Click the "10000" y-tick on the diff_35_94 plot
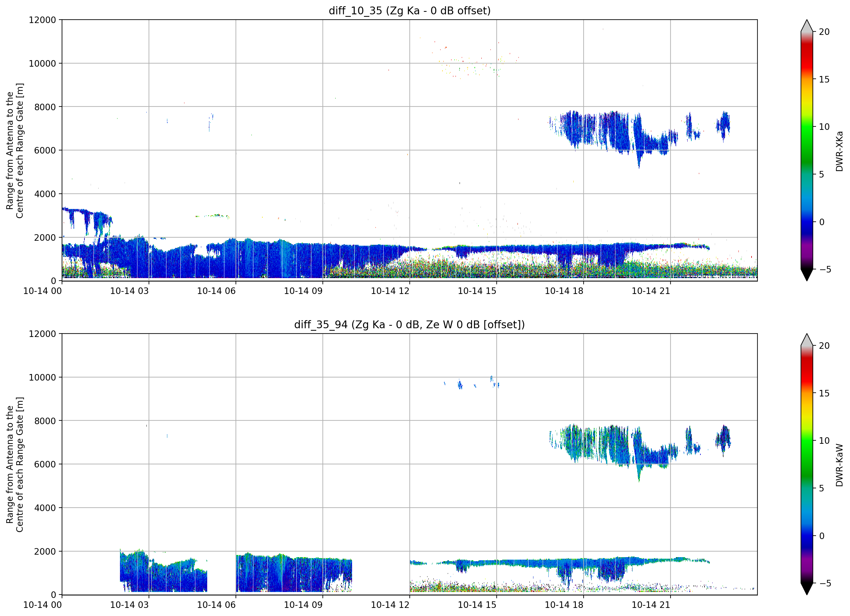Screen dimensions: 850x616 coord(42,378)
